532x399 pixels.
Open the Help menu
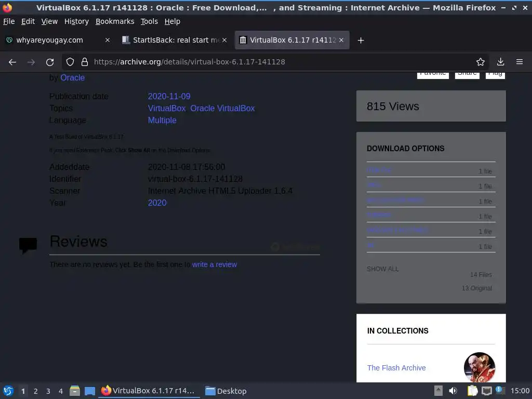point(172,21)
